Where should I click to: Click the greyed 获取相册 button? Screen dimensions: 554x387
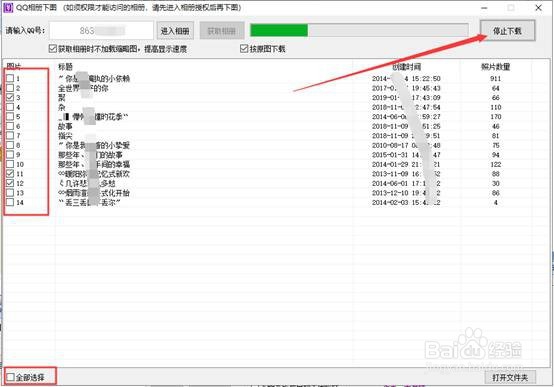222,31
